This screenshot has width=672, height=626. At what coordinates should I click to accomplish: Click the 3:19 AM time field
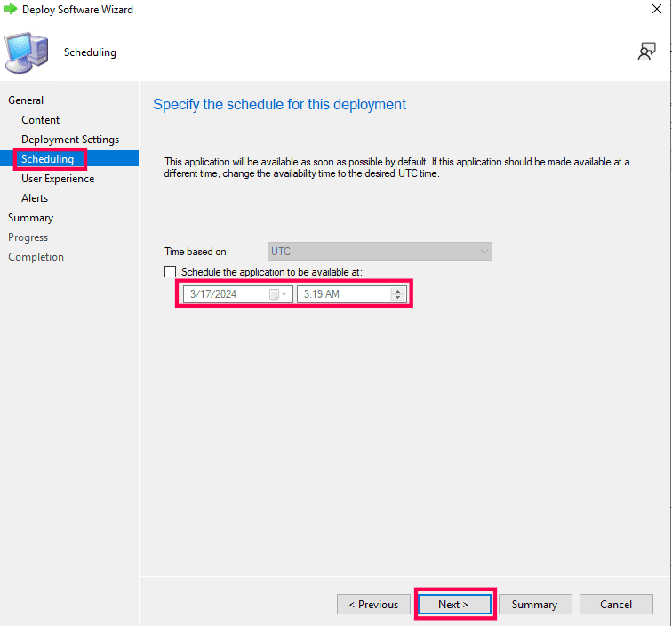pos(351,294)
